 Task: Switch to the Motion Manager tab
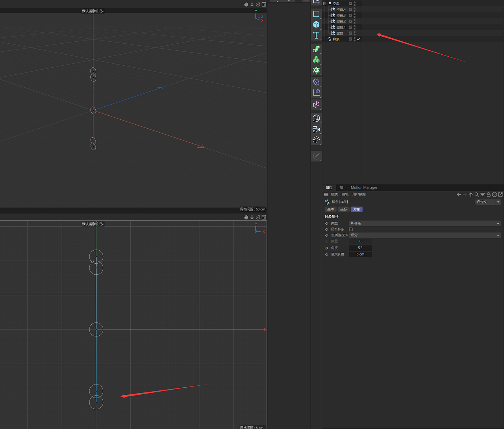364,188
